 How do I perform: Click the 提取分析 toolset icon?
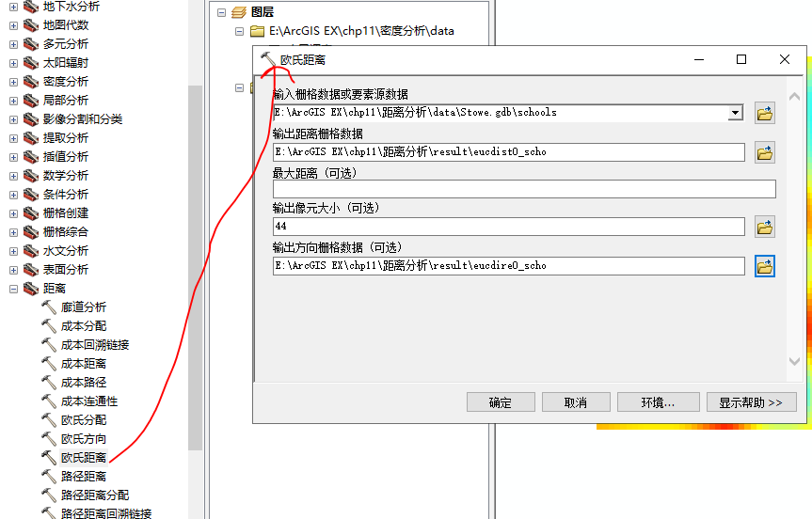31,138
